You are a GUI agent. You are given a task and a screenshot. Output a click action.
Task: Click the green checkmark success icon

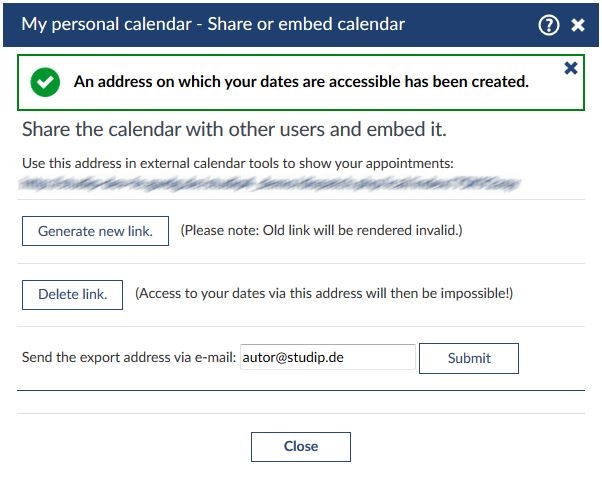tap(45, 82)
